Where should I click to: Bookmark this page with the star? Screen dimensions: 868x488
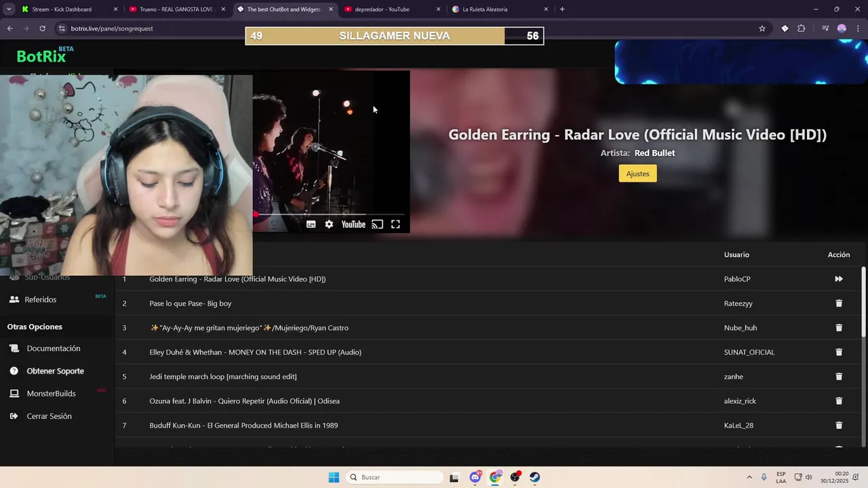(x=762, y=28)
